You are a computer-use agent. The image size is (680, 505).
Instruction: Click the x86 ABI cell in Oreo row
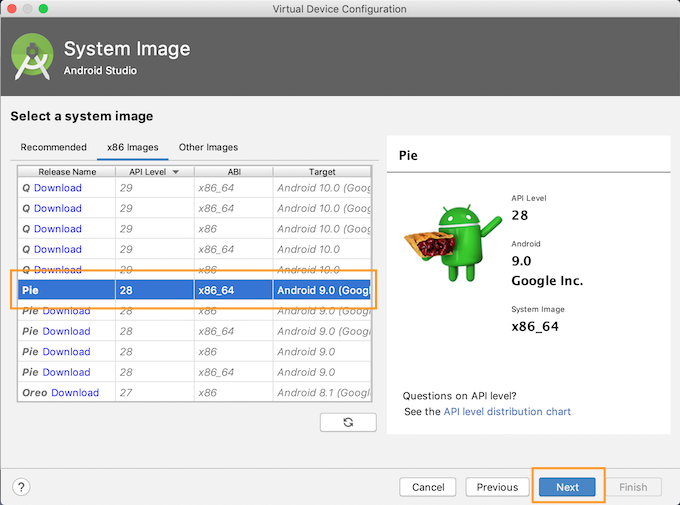(x=234, y=392)
